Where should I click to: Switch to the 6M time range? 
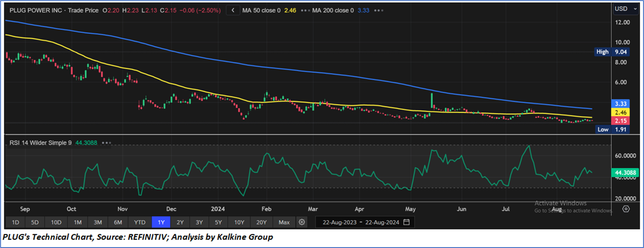click(x=118, y=222)
